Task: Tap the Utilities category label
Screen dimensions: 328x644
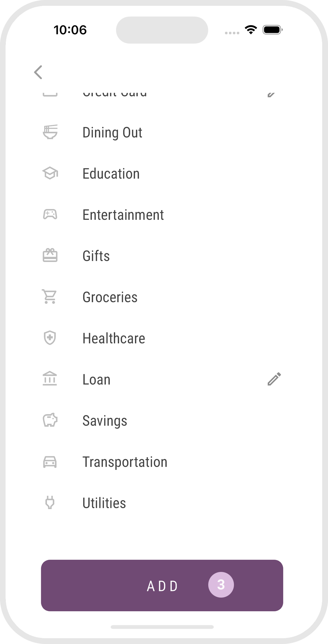Action: (104, 503)
